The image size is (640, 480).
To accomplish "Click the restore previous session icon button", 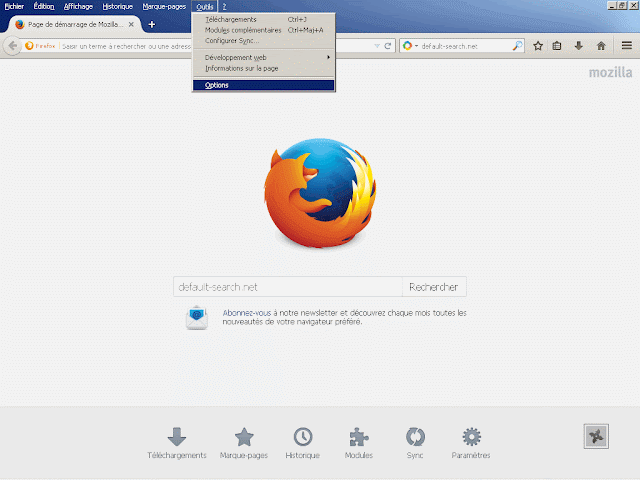I will [x=596, y=436].
